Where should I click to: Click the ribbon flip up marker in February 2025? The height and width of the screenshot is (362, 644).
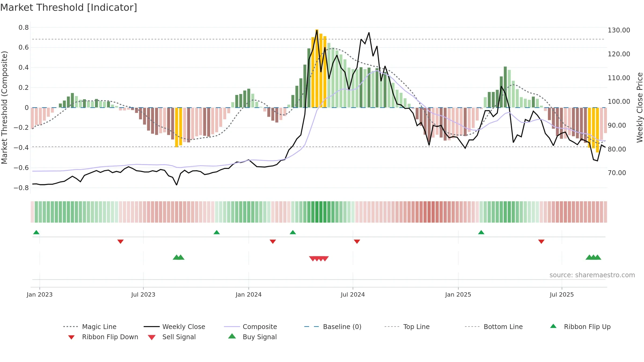481,232
